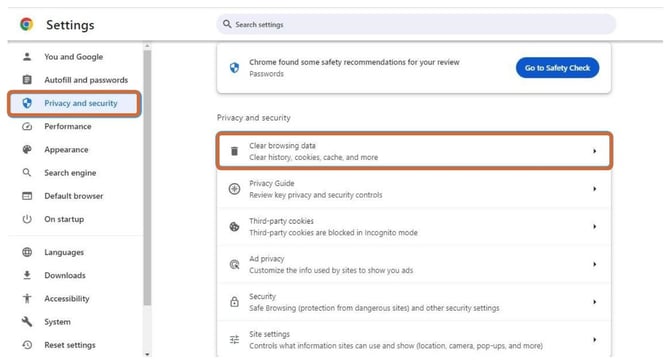Click the Search settings input field
The width and height of the screenshot is (670, 362).
click(416, 24)
